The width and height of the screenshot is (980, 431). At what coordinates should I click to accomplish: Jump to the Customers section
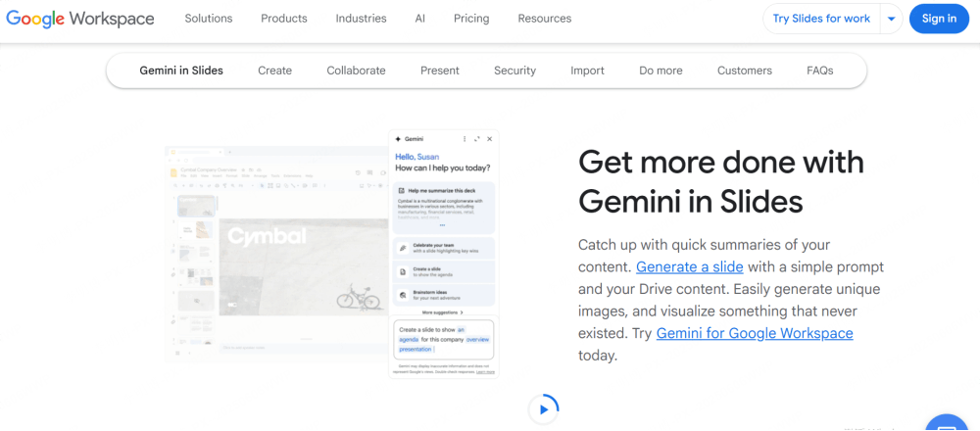[x=745, y=71]
